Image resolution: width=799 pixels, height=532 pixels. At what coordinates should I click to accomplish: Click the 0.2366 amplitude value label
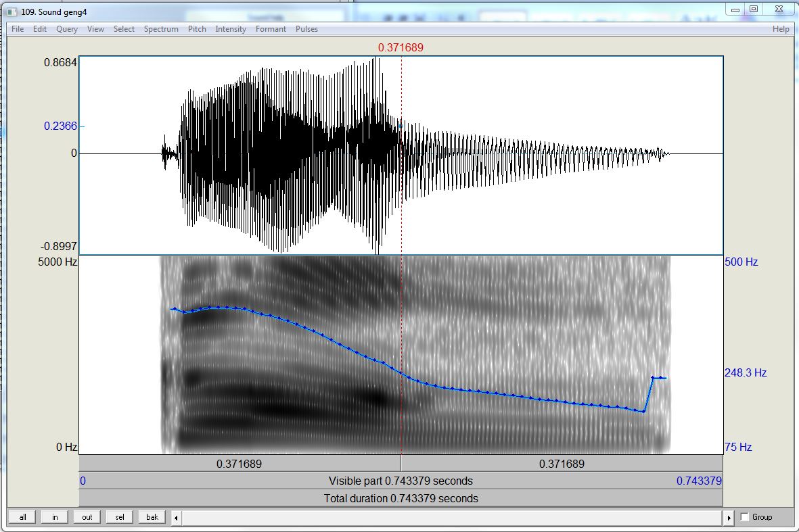pyautogui.click(x=61, y=126)
